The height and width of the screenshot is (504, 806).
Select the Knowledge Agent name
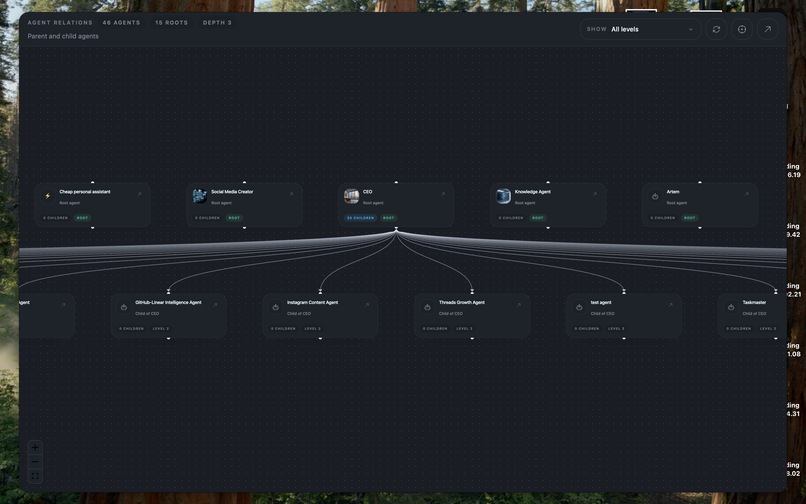click(x=533, y=192)
